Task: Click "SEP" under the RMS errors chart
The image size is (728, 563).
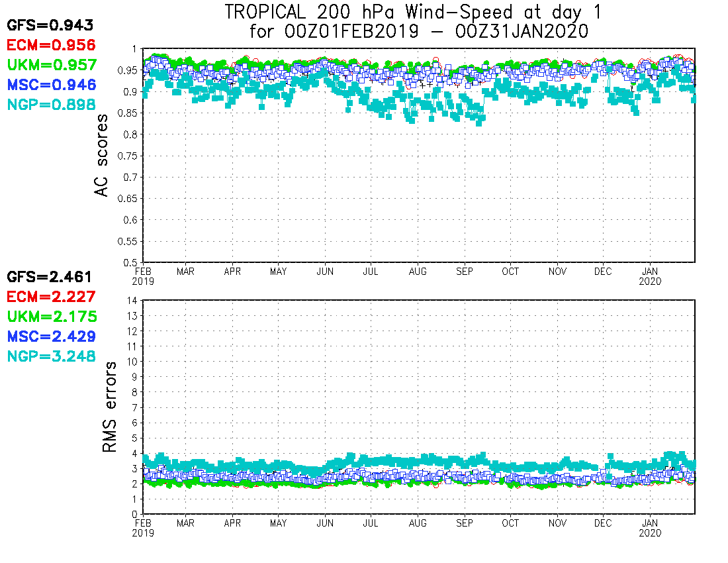Action: 465,523
